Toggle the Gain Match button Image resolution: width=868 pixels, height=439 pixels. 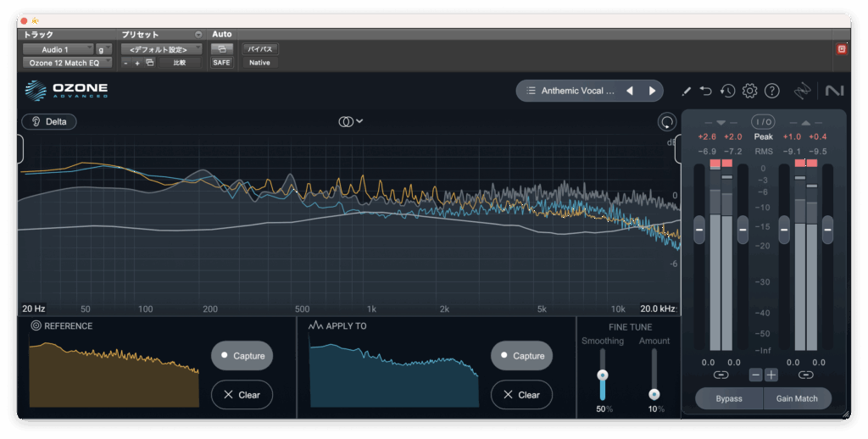797,398
